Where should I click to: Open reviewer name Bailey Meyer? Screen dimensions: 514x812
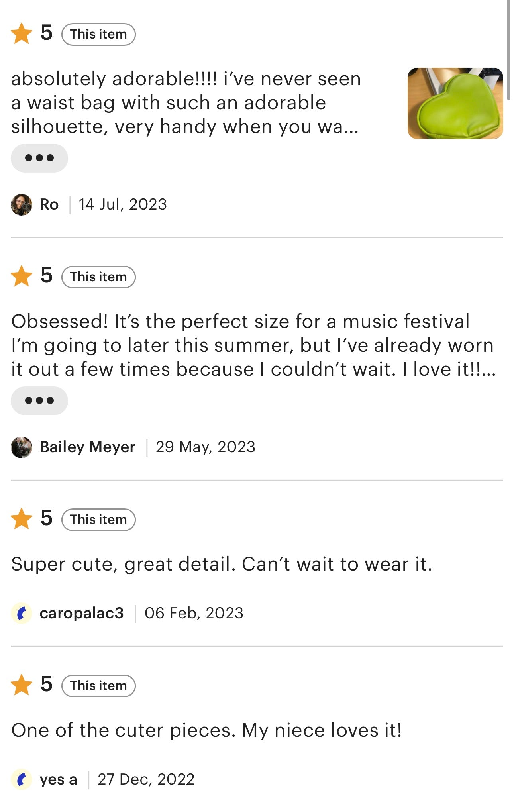click(87, 447)
